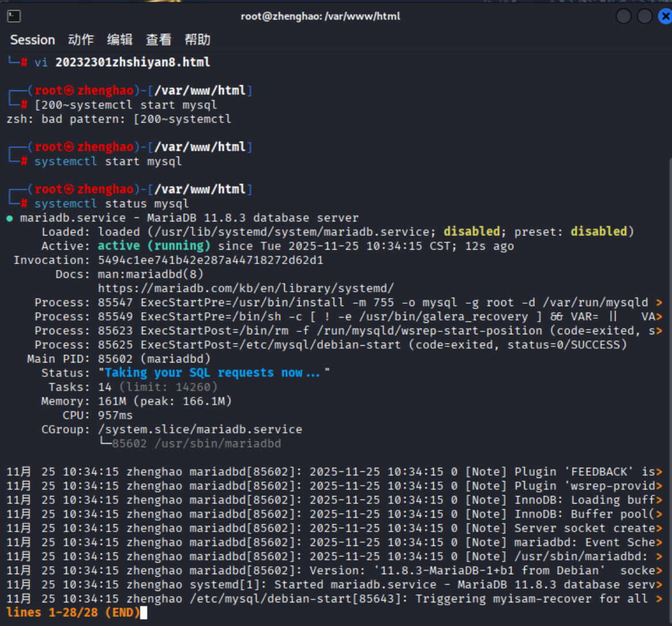Click the filename 20232301zhshiyan8.html
This screenshot has height=626, width=672.
tap(133, 62)
